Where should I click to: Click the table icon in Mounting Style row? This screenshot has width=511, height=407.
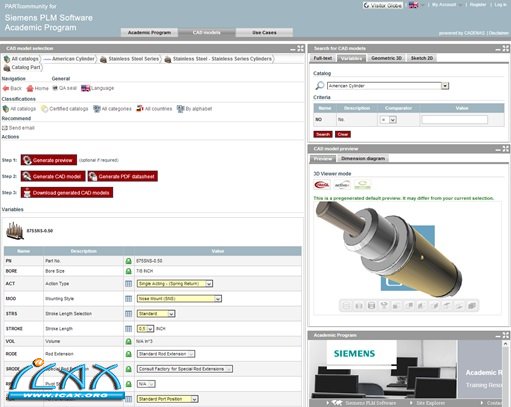pos(128,299)
